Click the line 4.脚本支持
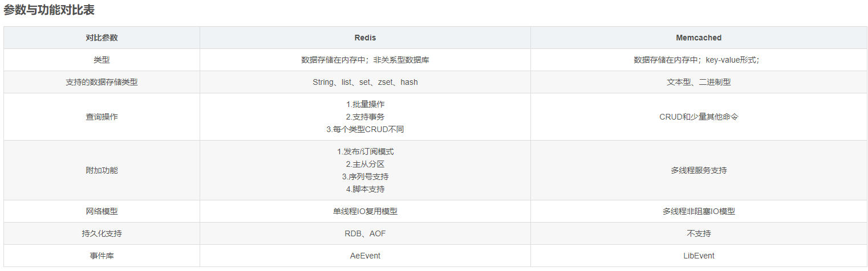 (365, 189)
